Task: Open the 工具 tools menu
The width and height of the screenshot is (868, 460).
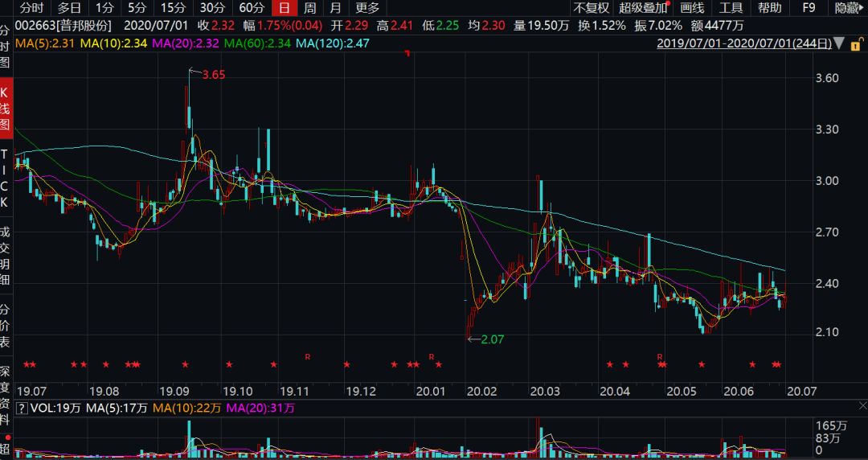Action: tap(730, 8)
